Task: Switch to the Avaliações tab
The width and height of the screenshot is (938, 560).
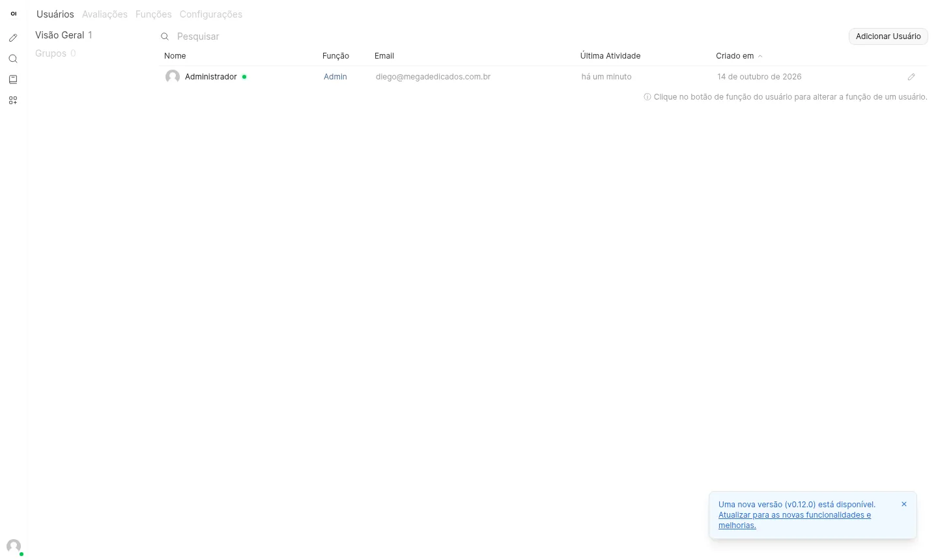Action: pyautogui.click(x=105, y=14)
